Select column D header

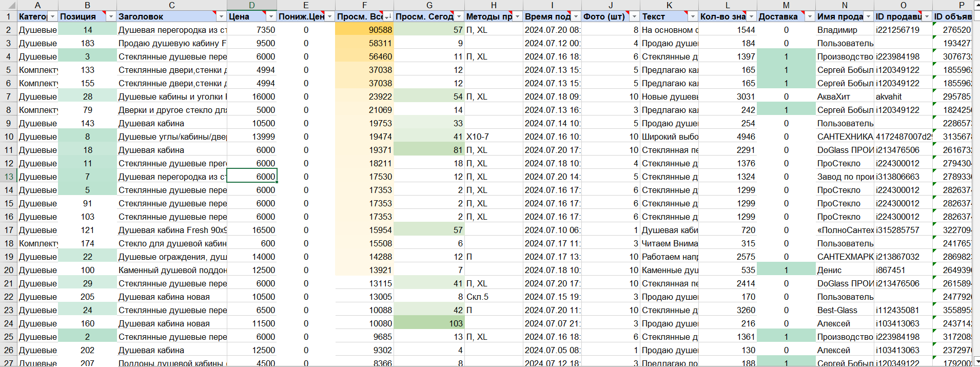pyautogui.click(x=251, y=5)
